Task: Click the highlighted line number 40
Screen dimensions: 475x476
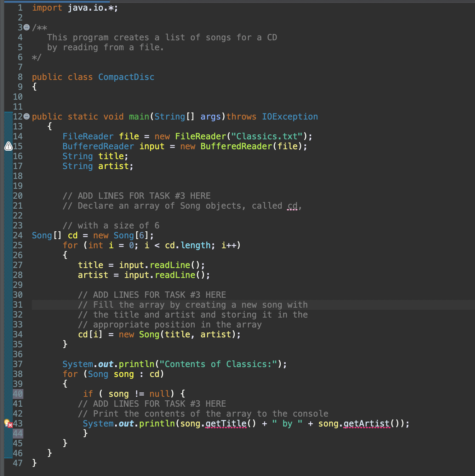Action: pyautogui.click(x=18, y=394)
